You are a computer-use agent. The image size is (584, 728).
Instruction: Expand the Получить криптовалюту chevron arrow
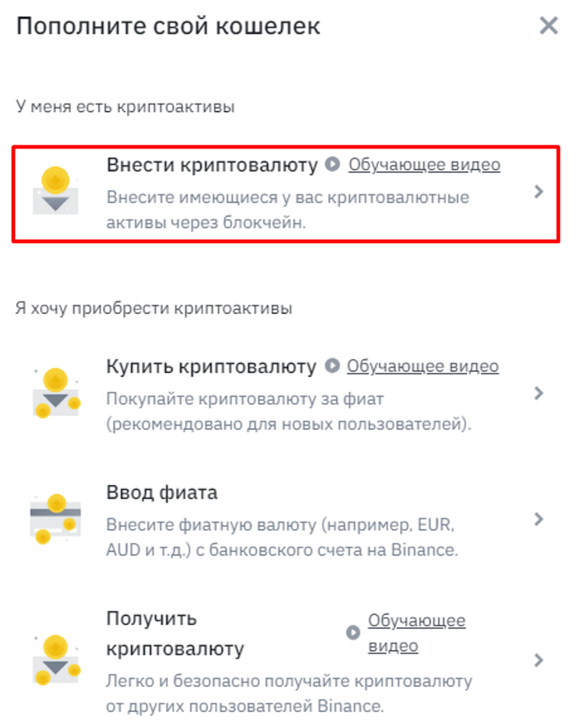coord(539,660)
